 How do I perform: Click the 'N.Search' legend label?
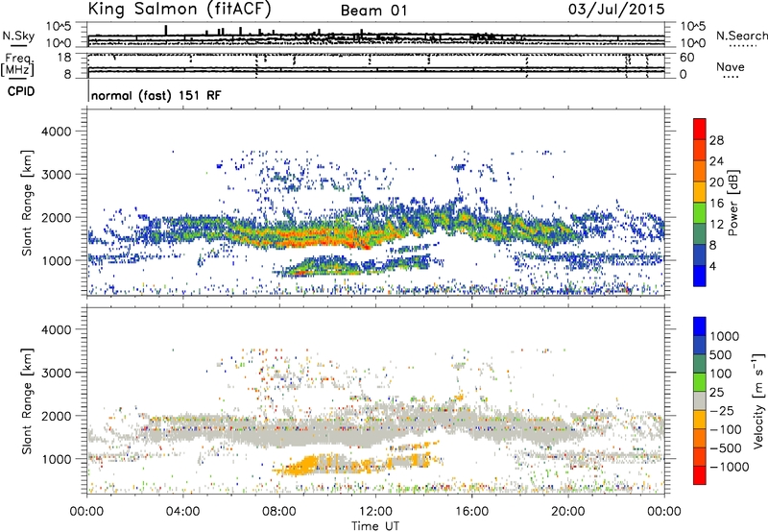coord(741,36)
